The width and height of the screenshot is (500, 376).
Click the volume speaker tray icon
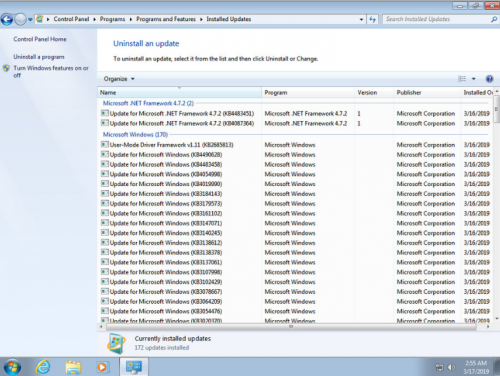pyautogui.click(x=451, y=367)
